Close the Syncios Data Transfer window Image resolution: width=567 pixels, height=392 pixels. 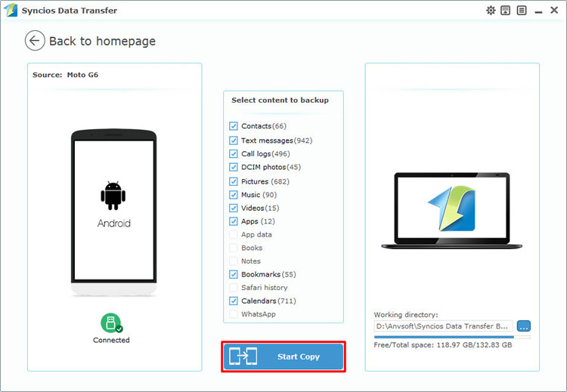click(x=554, y=10)
